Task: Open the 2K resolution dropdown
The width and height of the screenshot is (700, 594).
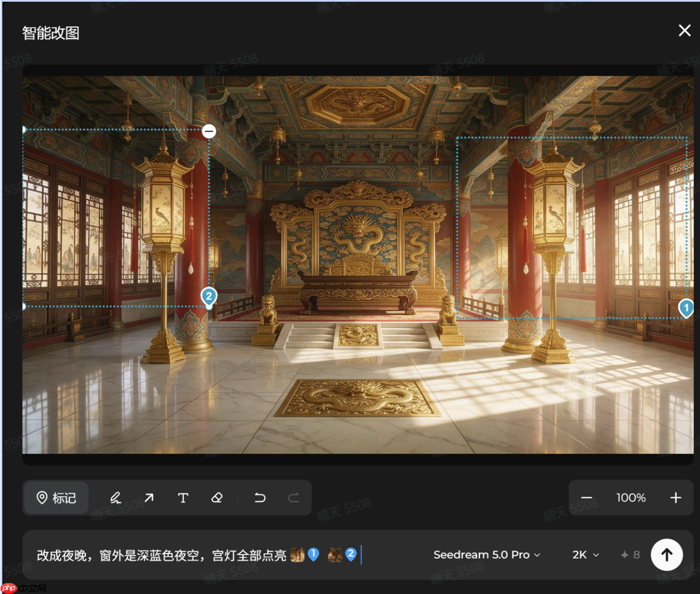Action: (586, 555)
